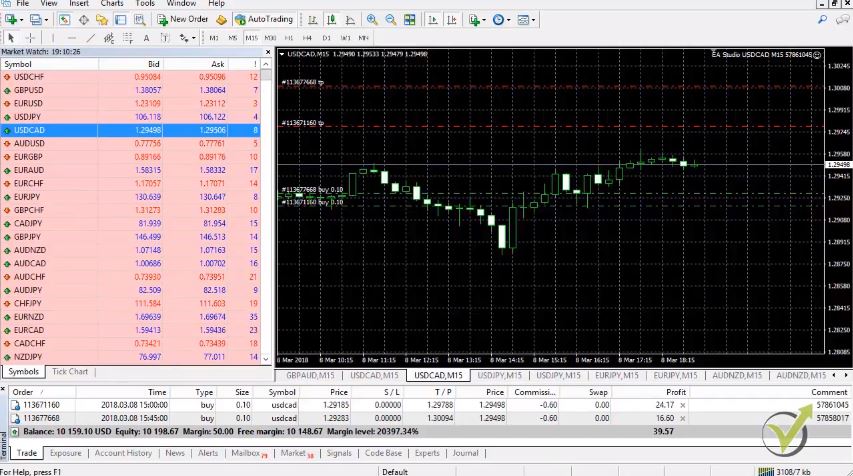
Task: Switch chart to line chart style
Action: 350,20
